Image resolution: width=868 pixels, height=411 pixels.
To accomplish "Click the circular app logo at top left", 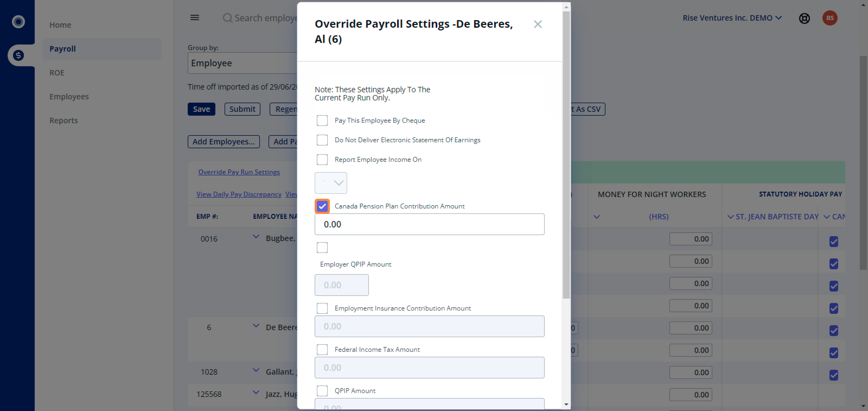I will click(18, 21).
